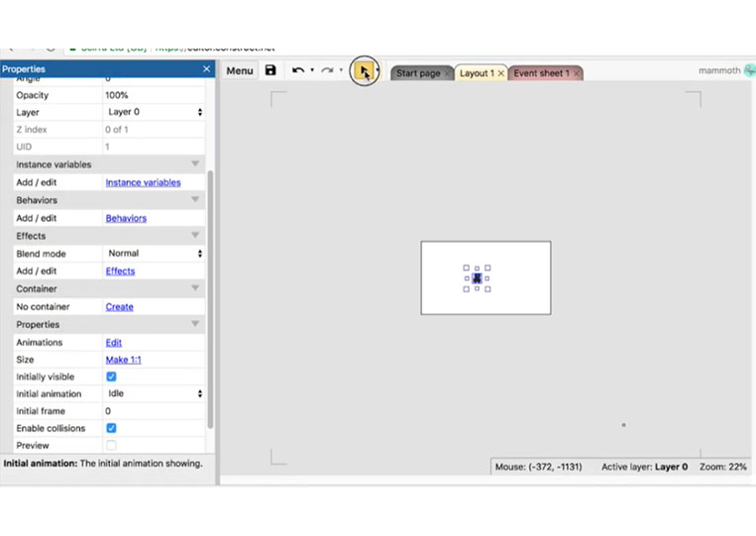The height and width of the screenshot is (536, 756).
Task: Click the Enable collisions property label
Action: pyautogui.click(x=51, y=429)
